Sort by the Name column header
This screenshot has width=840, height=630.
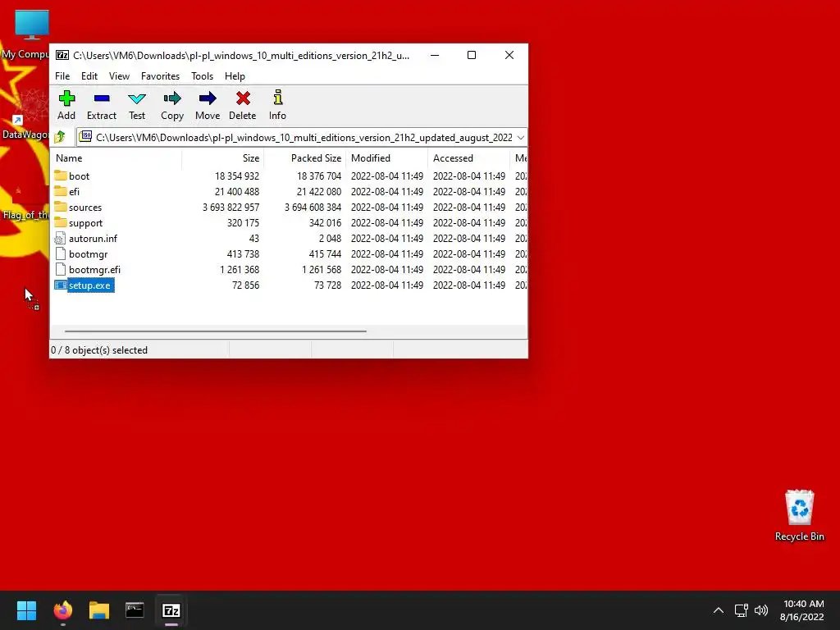pos(116,158)
